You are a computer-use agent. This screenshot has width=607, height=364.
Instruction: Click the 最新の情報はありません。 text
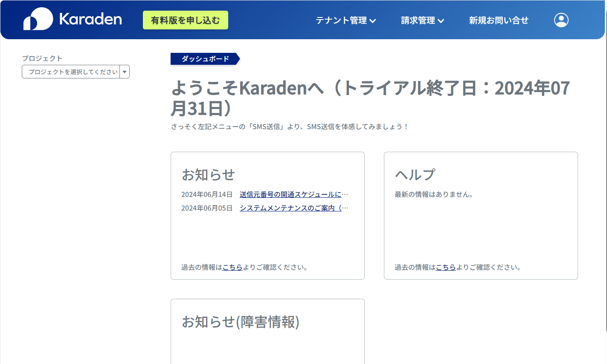coord(434,194)
